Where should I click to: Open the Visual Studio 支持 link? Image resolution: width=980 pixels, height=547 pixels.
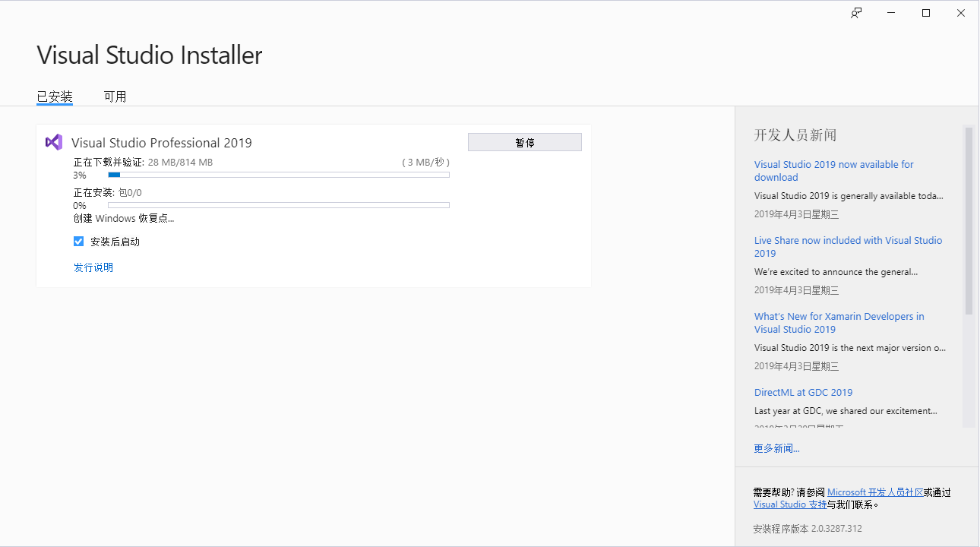click(790, 504)
